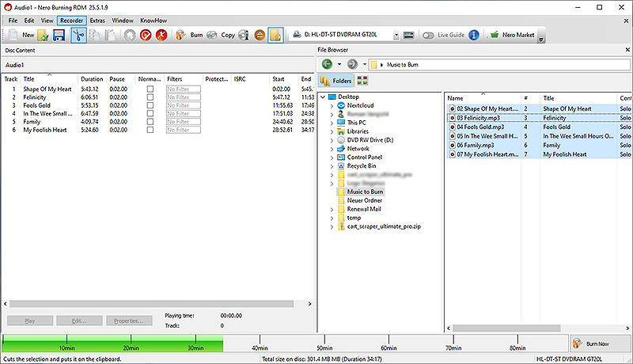Toggle the Folders view button

click(x=335, y=81)
